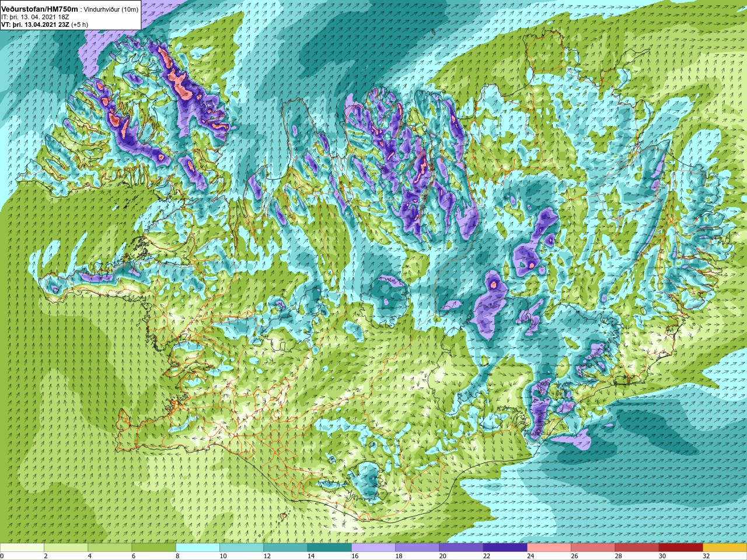
Task: Click the legend value 30
Action: click(662, 556)
